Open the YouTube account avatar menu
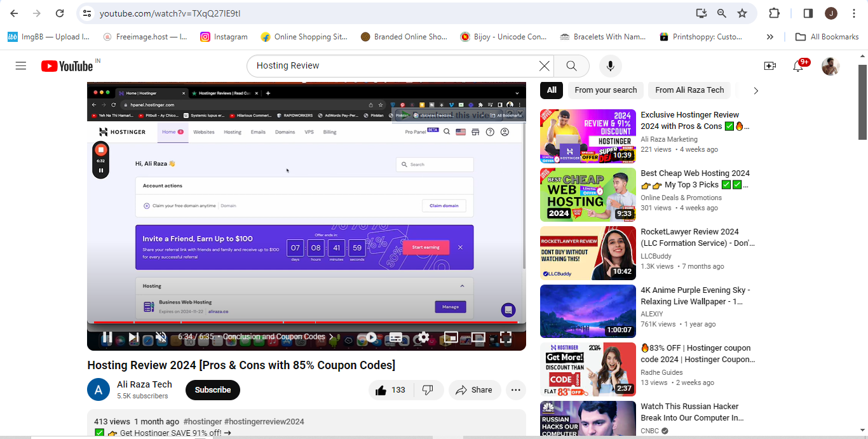The width and height of the screenshot is (868, 439). click(831, 66)
